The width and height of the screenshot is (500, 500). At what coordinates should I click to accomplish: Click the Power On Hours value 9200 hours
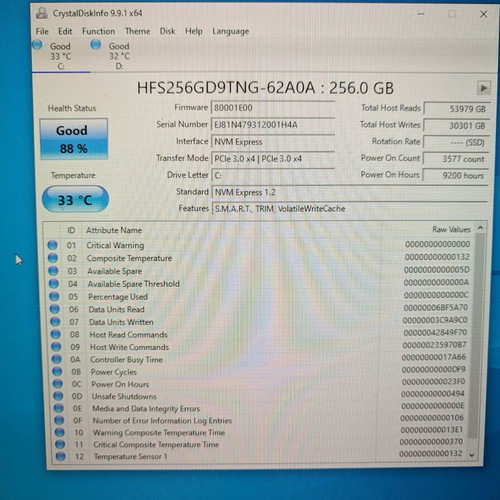[455, 175]
